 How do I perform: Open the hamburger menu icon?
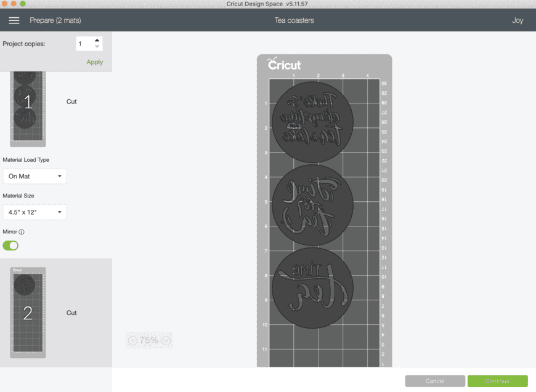click(x=14, y=20)
